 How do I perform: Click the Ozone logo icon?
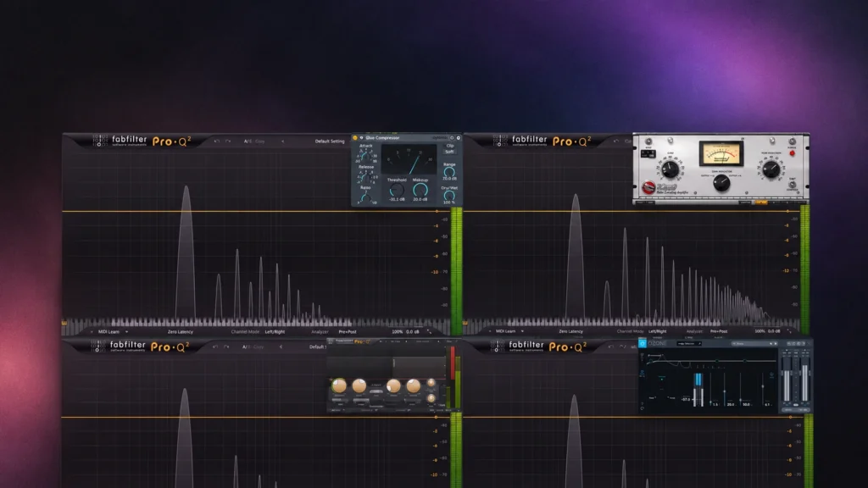643,344
